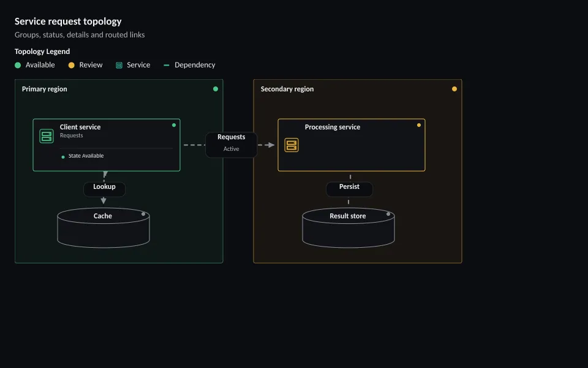Click the Processing service server icon
This screenshot has width=588, height=368.
point(292,145)
